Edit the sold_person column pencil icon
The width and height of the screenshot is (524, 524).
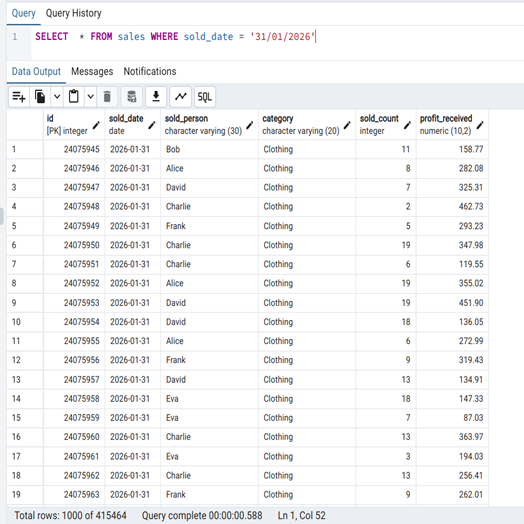[x=250, y=125]
